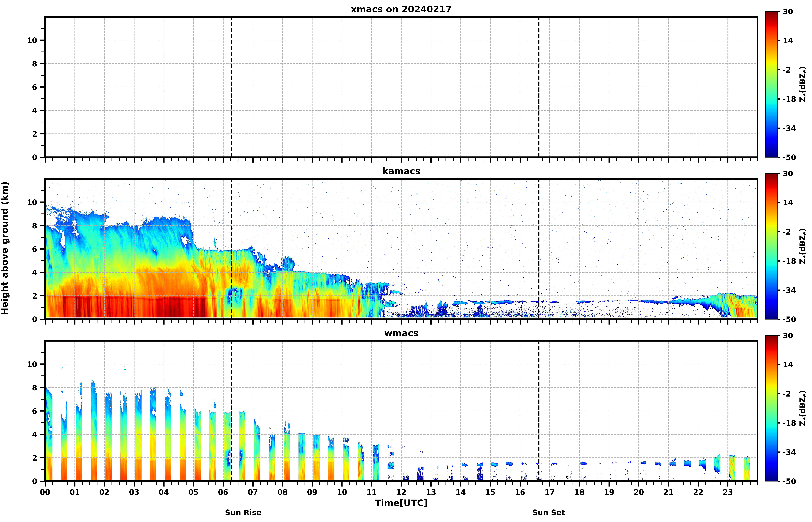Click the "19" time tick label
The image size is (812, 522).
pyautogui.click(x=609, y=492)
